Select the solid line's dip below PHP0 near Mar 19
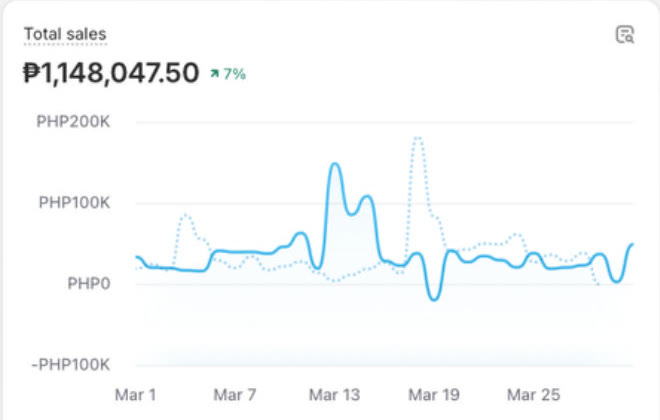Image resolution: width=660 pixels, height=420 pixels. 434,299
